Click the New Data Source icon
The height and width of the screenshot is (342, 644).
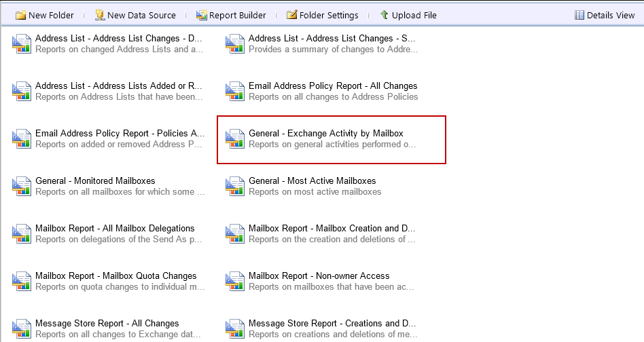(x=100, y=15)
